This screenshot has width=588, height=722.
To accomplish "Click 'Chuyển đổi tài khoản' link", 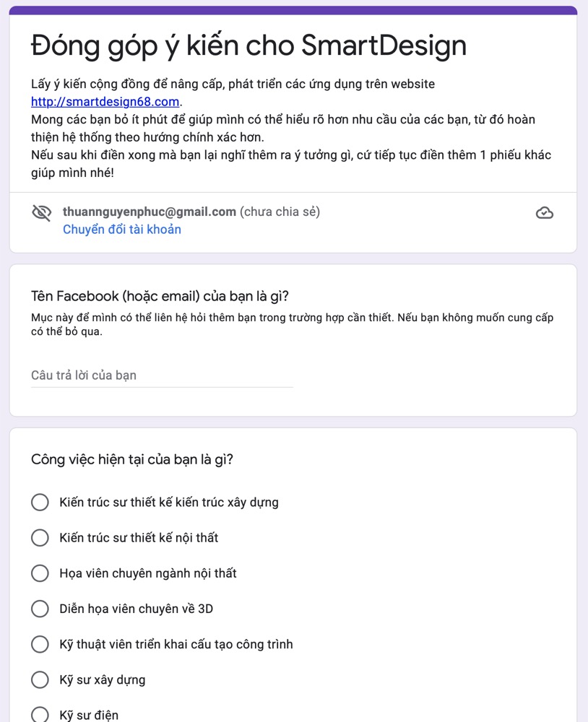I will [x=121, y=230].
